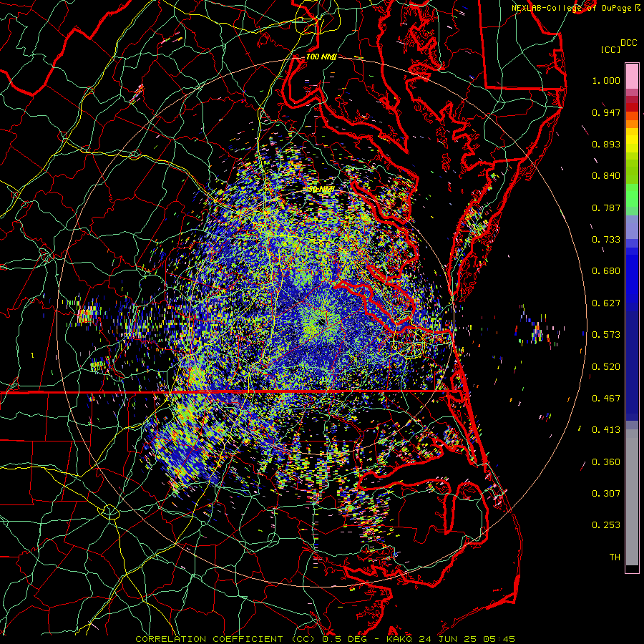Click the KAKQ 24 JUN 25 05:45 timestamp
Screen dimensions: 644x644
tap(451, 639)
